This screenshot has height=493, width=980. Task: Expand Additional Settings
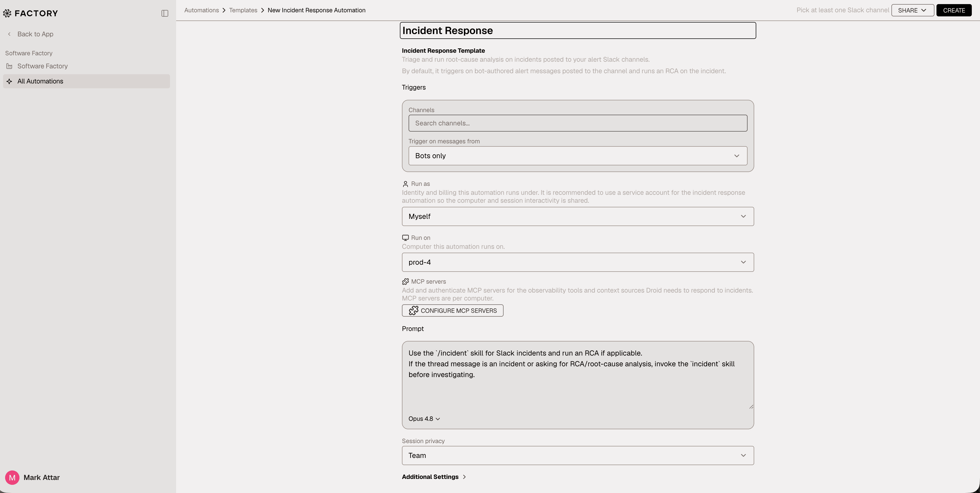(434, 477)
